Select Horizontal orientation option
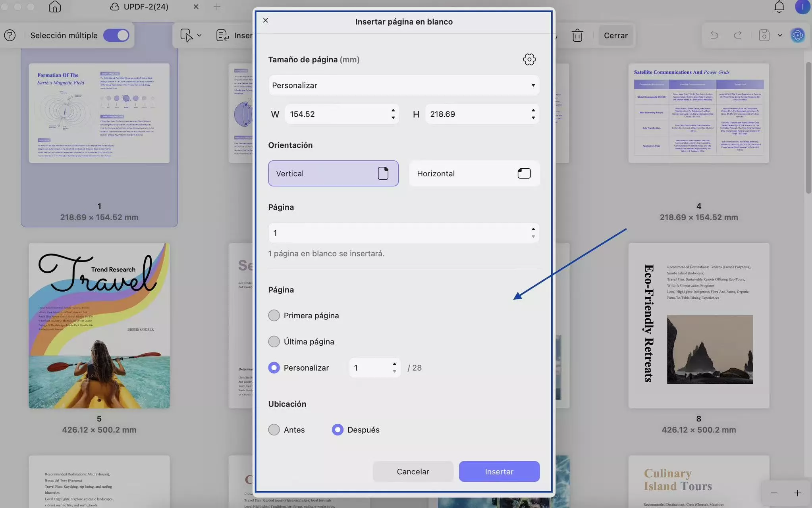Viewport: 812px width, 508px height. [x=474, y=173]
